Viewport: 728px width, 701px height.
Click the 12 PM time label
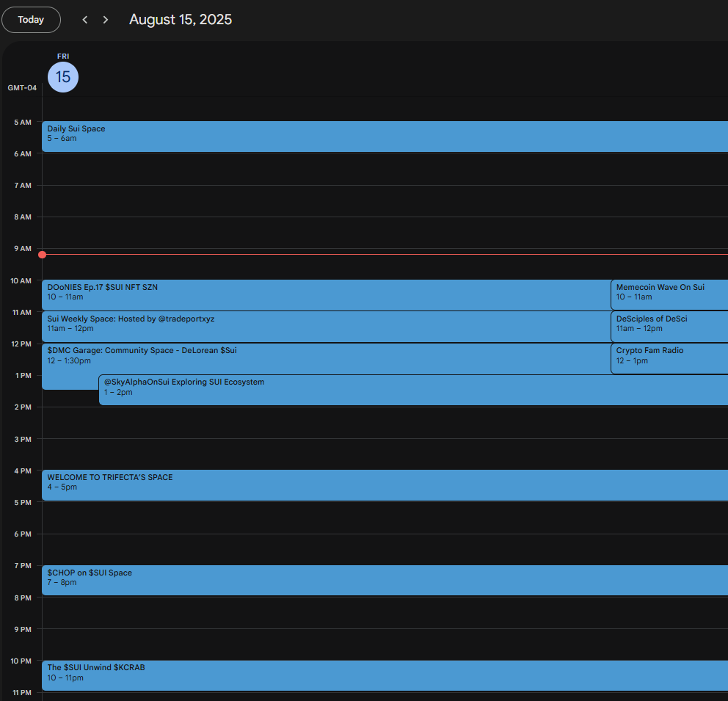[x=21, y=344]
